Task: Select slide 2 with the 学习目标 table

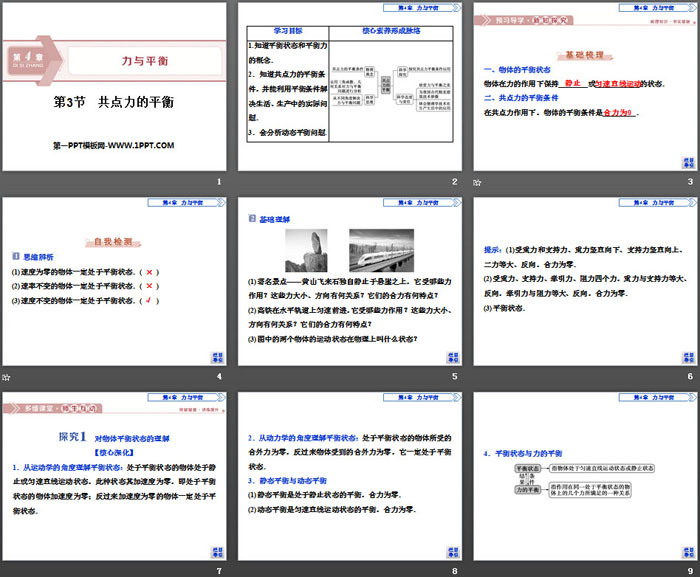Action: click(349, 88)
